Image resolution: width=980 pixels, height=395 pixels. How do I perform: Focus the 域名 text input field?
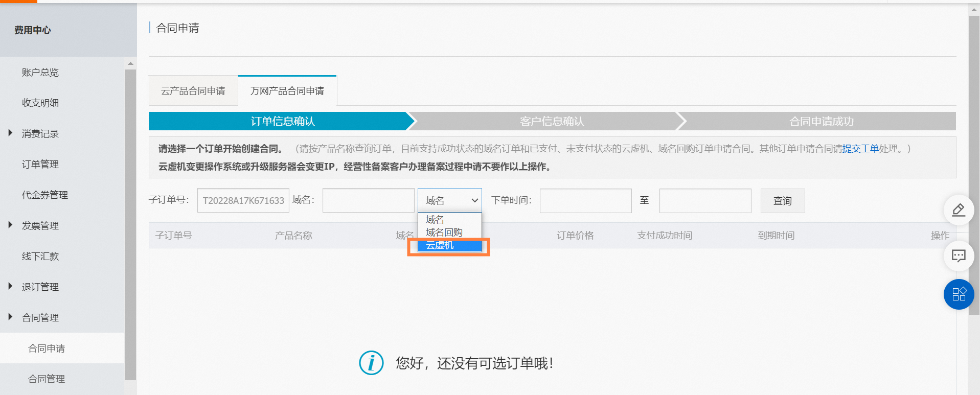[369, 201]
